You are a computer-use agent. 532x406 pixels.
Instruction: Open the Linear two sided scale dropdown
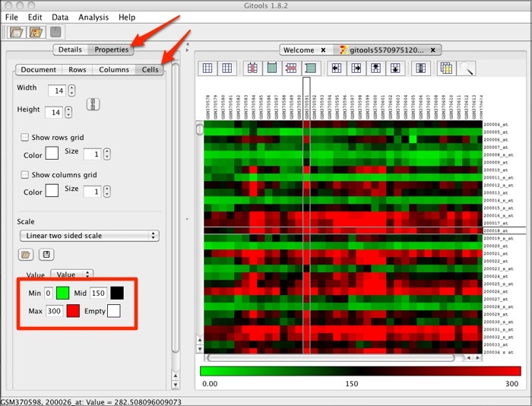[x=90, y=236]
